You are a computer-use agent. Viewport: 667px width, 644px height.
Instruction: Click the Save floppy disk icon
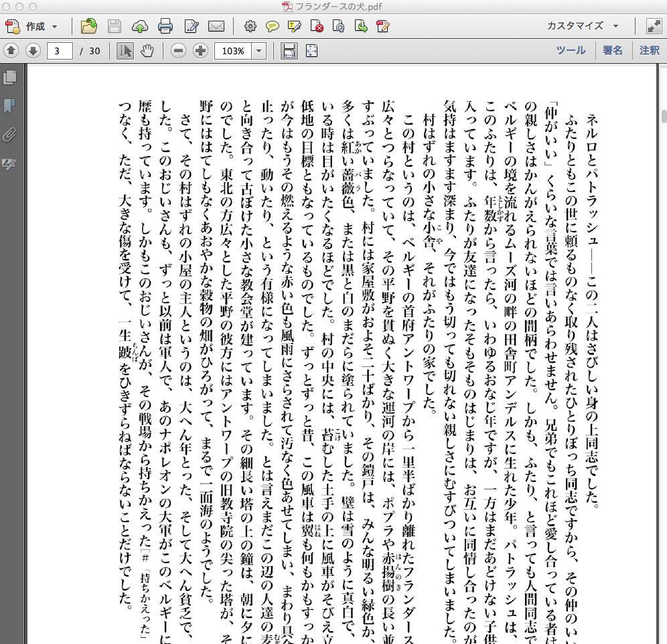[114, 26]
